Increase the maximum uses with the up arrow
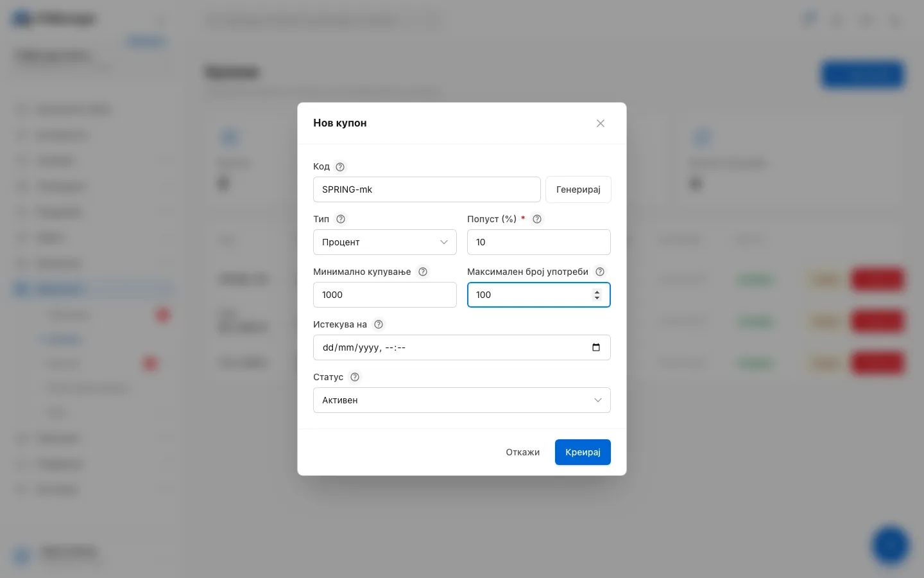The image size is (924, 578). [597, 292]
